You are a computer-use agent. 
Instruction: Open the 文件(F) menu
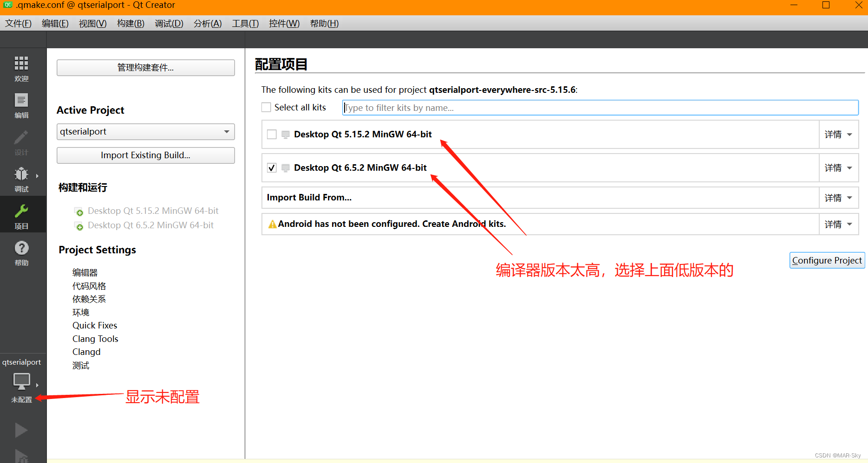(19, 23)
